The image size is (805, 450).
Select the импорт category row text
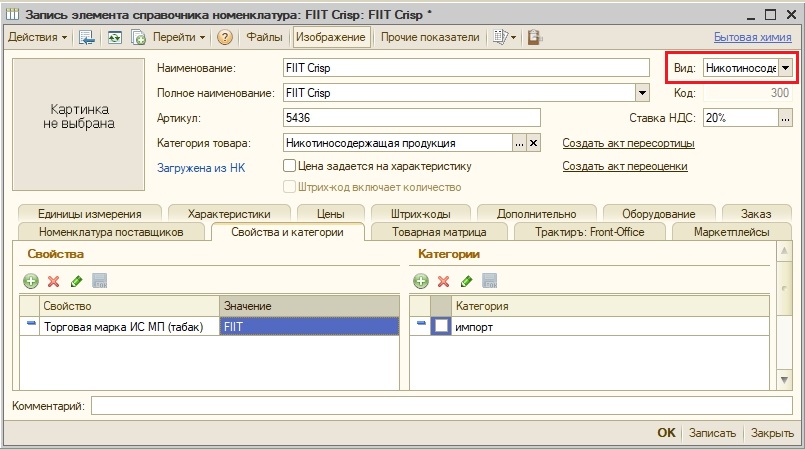[x=474, y=327]
